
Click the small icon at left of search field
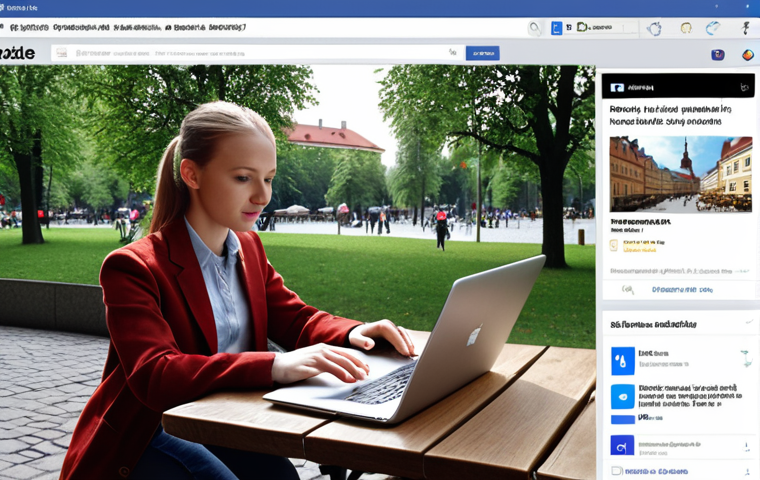coord(62,52)
